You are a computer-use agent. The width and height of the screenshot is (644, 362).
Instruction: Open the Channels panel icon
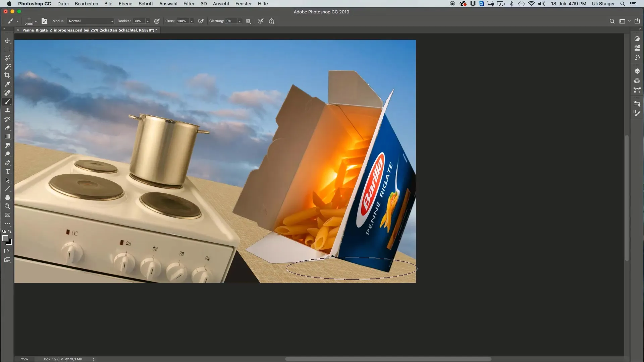click(x=637, y=81)
